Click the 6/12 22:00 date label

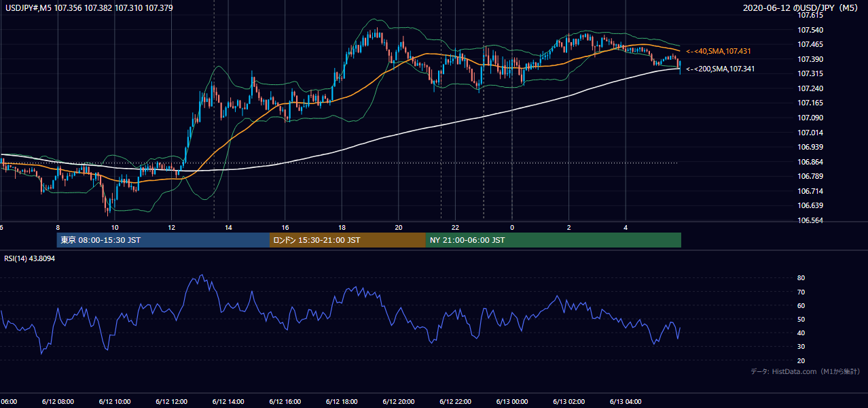click(x=455, y=402)
